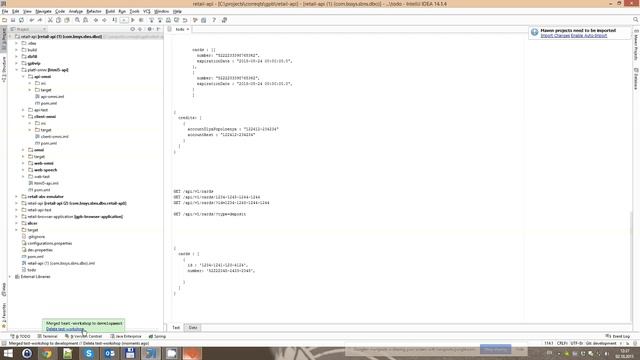Click the Find magnifier icon

click(77, 20)
